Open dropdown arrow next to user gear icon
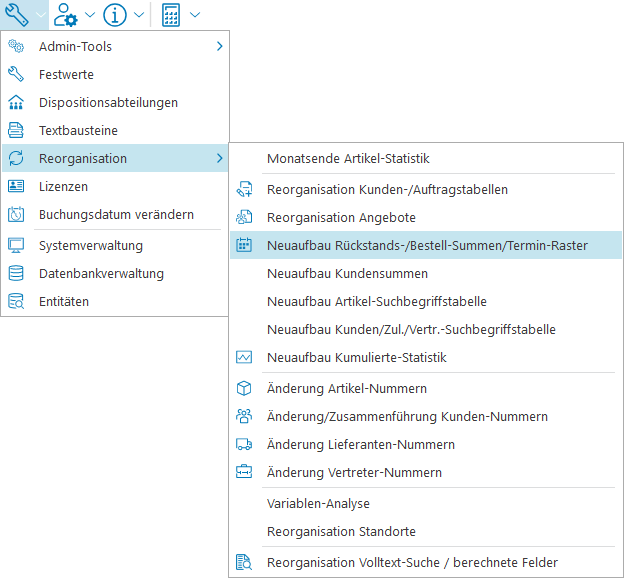Screen dimensions: 624x578 pyautogui.click(x=90, y=15)
